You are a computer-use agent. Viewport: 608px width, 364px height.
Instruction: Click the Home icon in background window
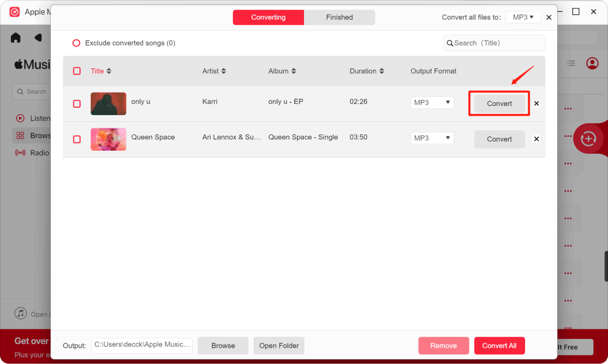pyautogui.click(x=16, y=37)
